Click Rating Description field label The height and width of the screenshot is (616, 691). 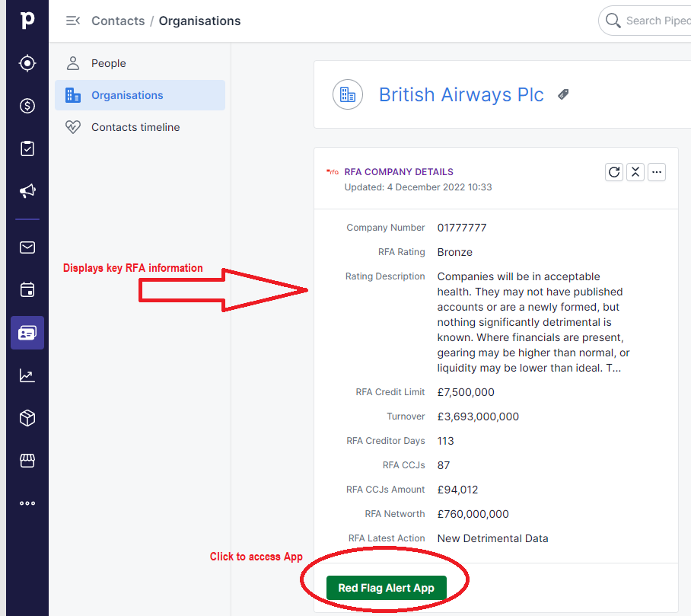[x=385, y=276]
